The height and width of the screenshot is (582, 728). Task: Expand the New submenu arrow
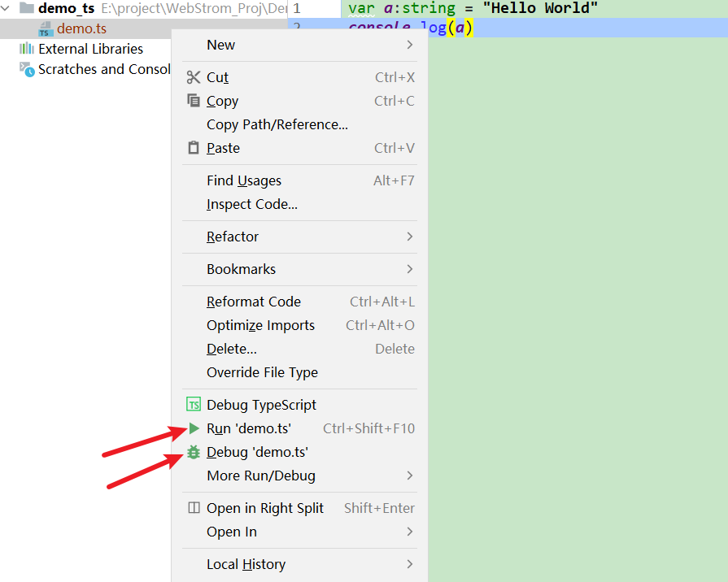(x=409, y=45)
